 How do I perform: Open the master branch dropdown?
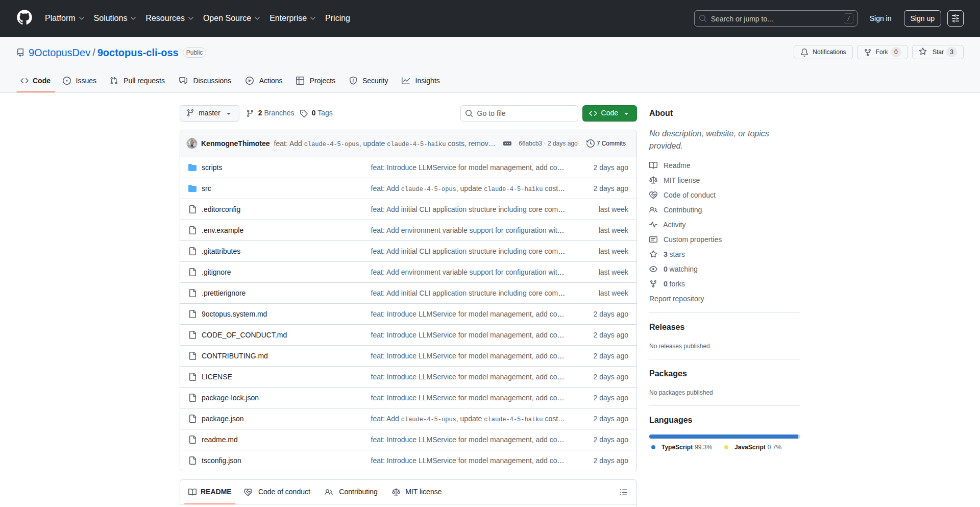tap(209, 113)
